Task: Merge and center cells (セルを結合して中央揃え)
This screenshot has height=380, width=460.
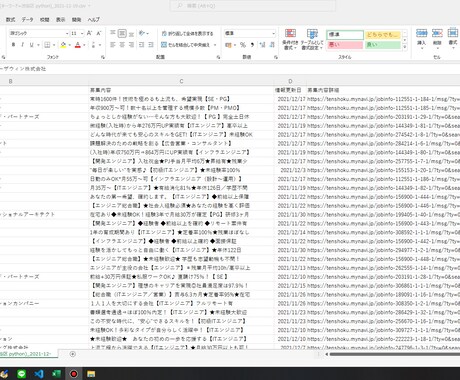Action: pos(186,45)
